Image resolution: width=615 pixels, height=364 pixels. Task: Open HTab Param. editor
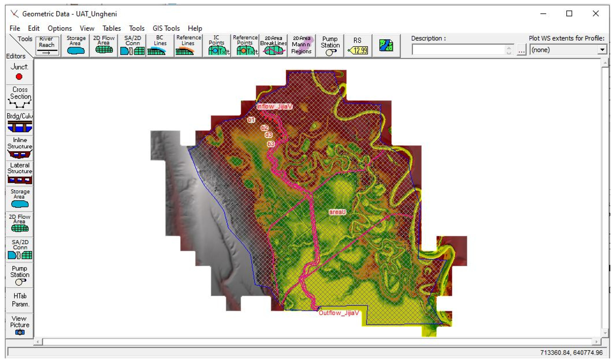[19, 300]
